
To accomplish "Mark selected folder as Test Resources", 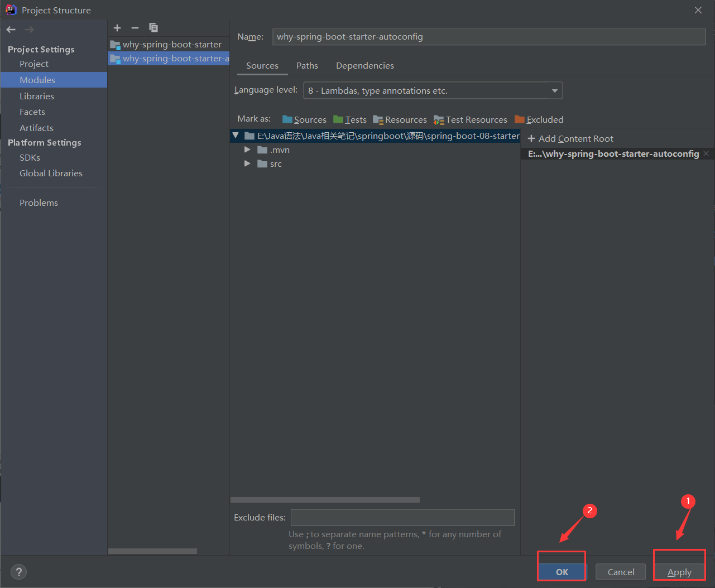I will coord(471,119).
